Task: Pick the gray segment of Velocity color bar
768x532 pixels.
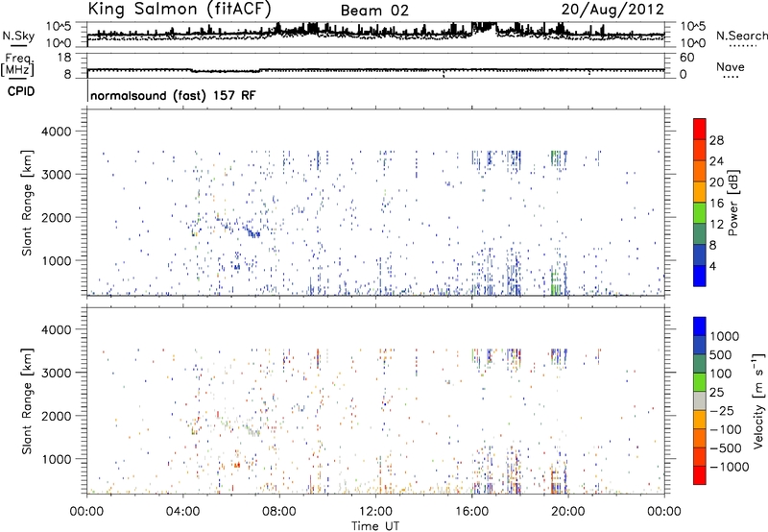Action: click(x=700, y=401)
